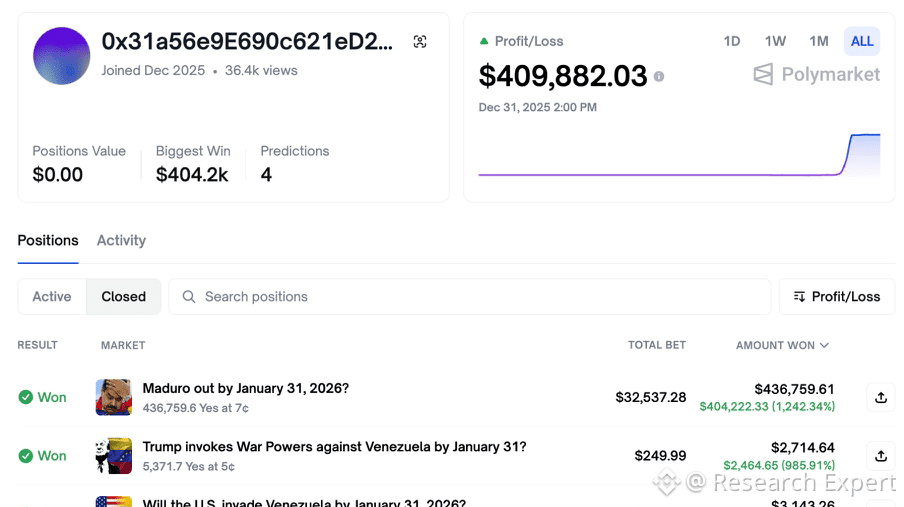The height and width of the screenshot is (507, 904).
Task: Show Closed positions
Action: (x=124, y=297)
